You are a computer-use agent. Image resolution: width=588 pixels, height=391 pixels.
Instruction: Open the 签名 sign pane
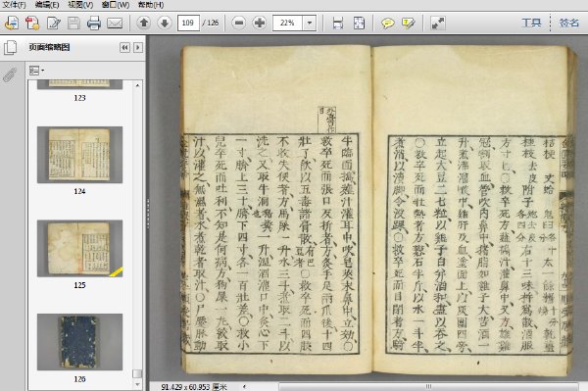pos(568,23)
